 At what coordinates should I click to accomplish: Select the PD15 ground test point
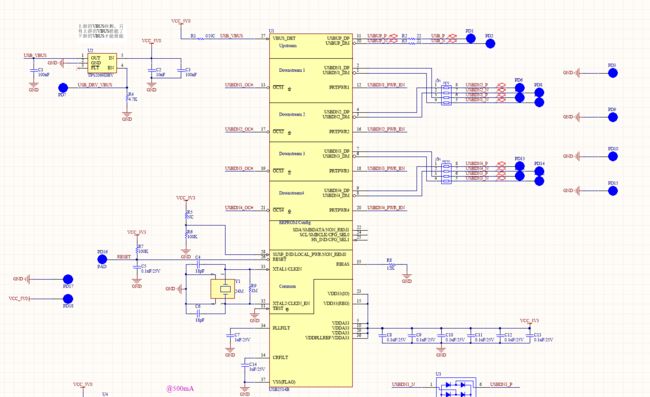click(613, 191)
